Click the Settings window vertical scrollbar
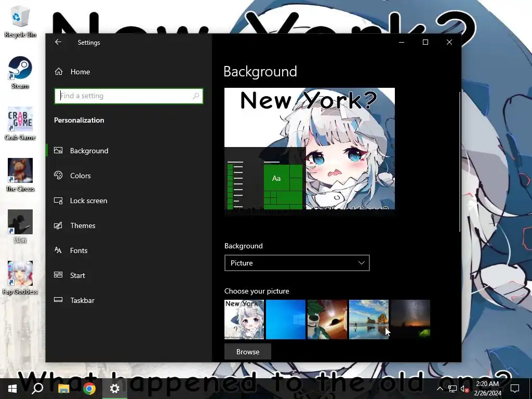Screen dimensions: 532x399 point(460,162)
